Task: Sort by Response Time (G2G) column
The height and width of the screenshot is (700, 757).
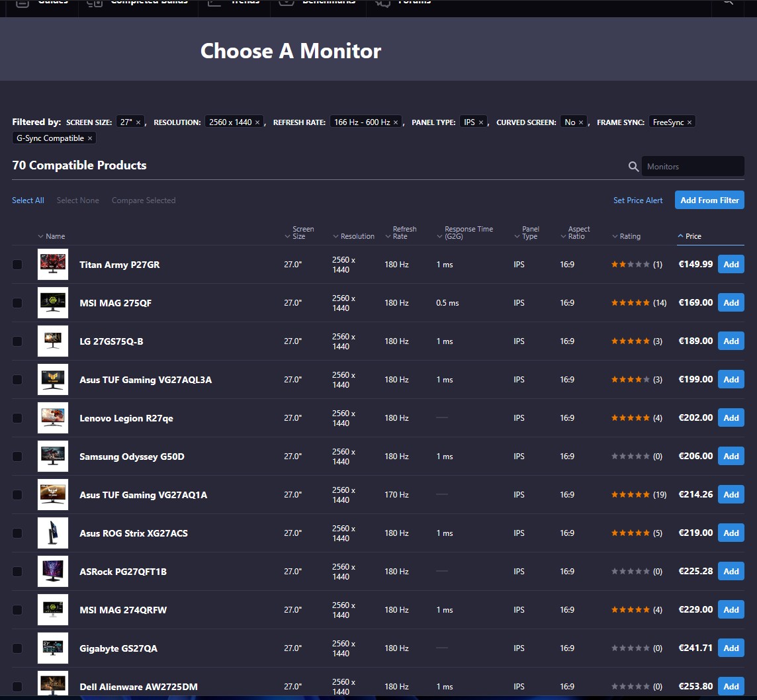Action: [x=465, y=233]
